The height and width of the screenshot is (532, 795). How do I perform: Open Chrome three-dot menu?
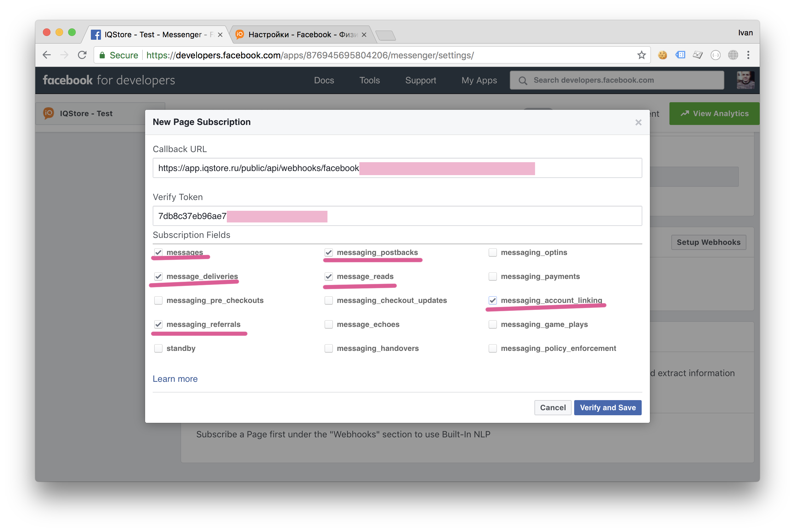(x=748, y=55)
